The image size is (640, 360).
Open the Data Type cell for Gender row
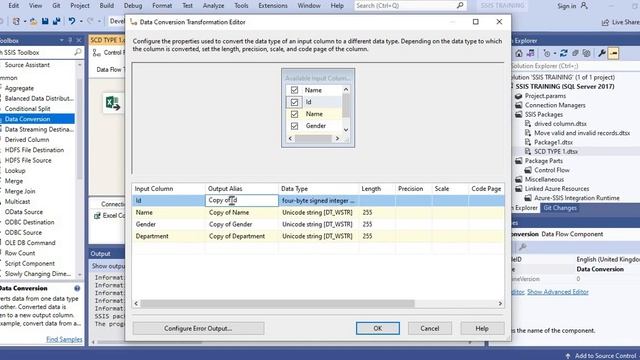(x=318, y=224)
